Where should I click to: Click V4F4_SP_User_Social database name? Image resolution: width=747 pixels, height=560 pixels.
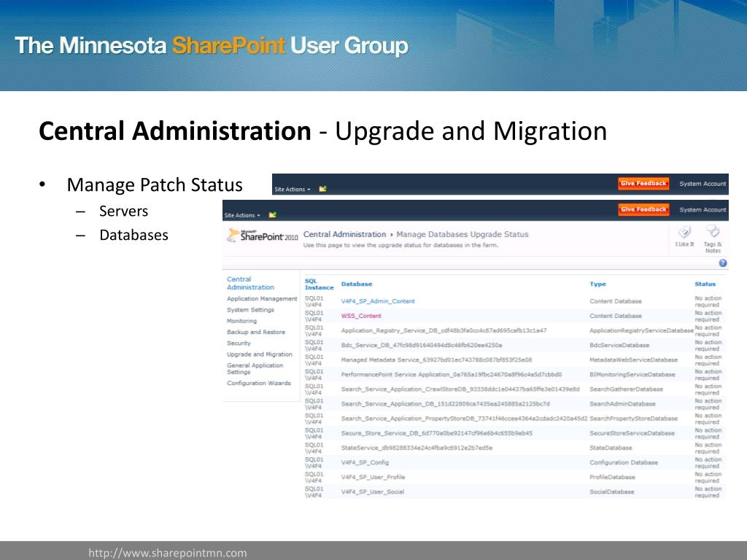tap(373, 492)
